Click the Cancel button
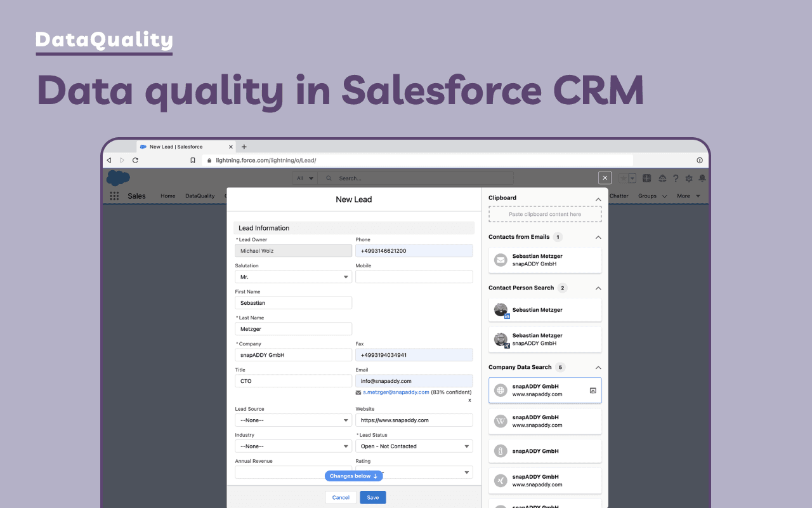The height and width of the screenshot is (508, 812). coord(341,497)
